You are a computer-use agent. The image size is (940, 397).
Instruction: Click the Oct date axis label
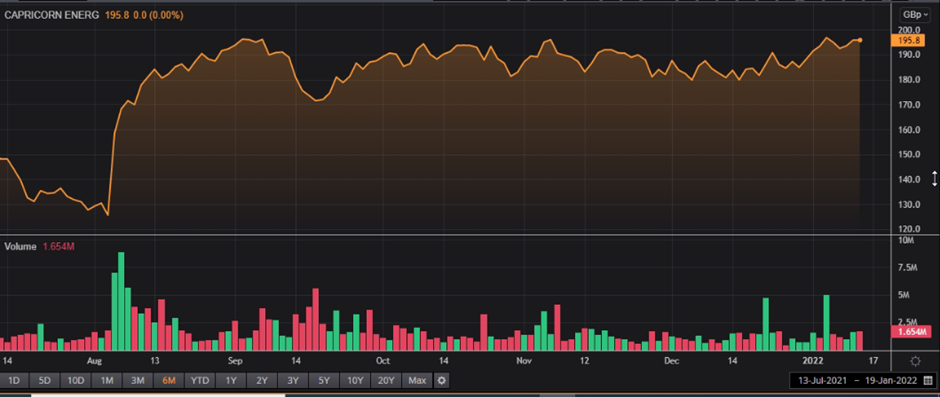click(x=382, y=361)
